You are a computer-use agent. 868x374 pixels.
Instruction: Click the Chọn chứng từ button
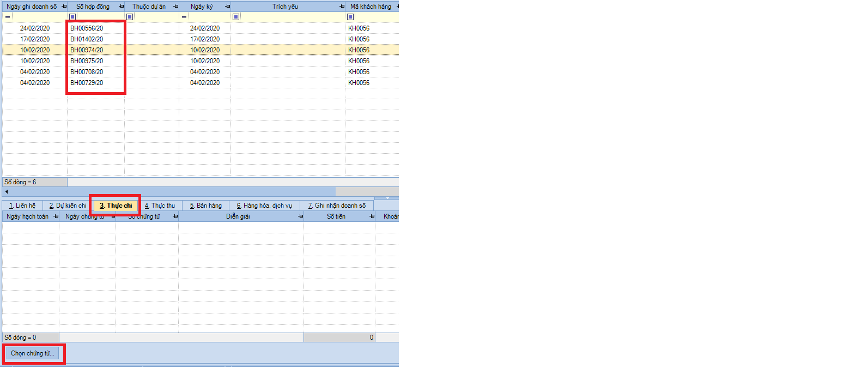tap(33, 353)
